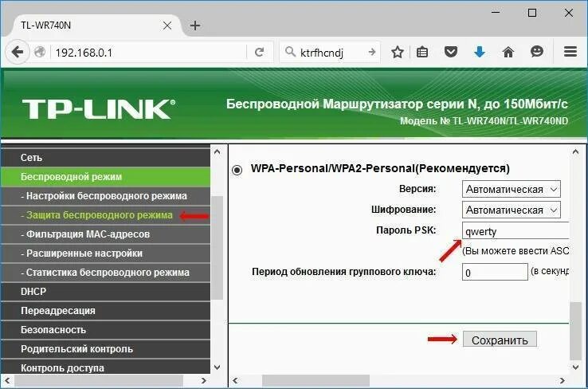Screen dimensions: 588x389
Task: Open the Беспроводной режим menu section
Action: (x=105, y=177)
